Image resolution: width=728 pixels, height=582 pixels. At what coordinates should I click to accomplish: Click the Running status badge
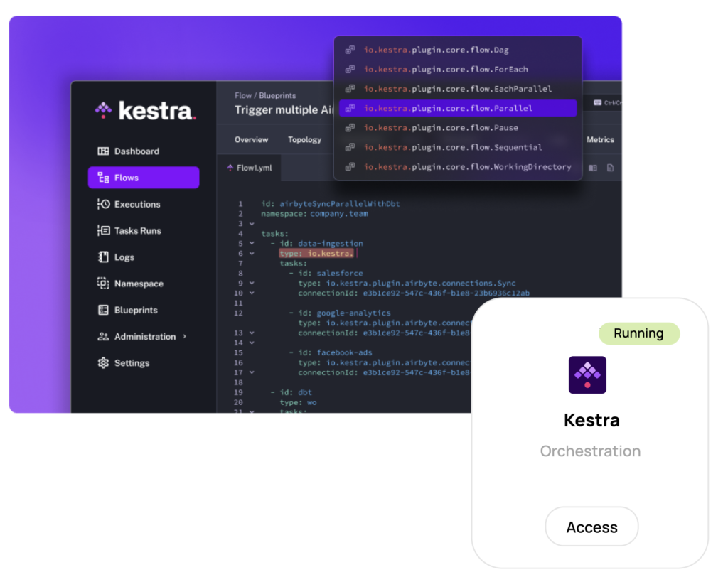coord(639,333)
